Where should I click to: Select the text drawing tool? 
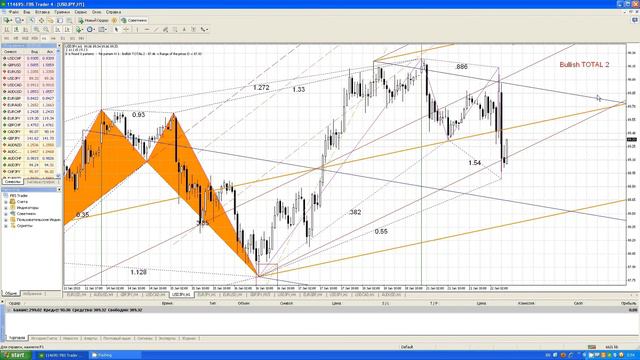tap(184, 29)
